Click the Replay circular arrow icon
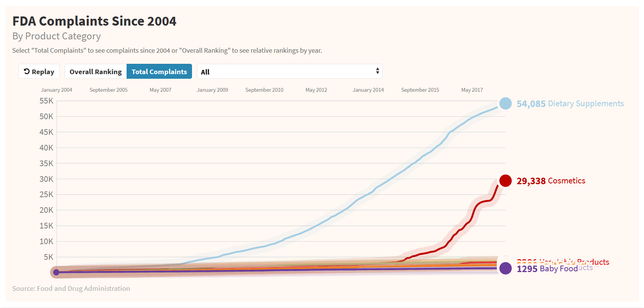The width and height of the screenshot is (644, 308). [27, 71]
